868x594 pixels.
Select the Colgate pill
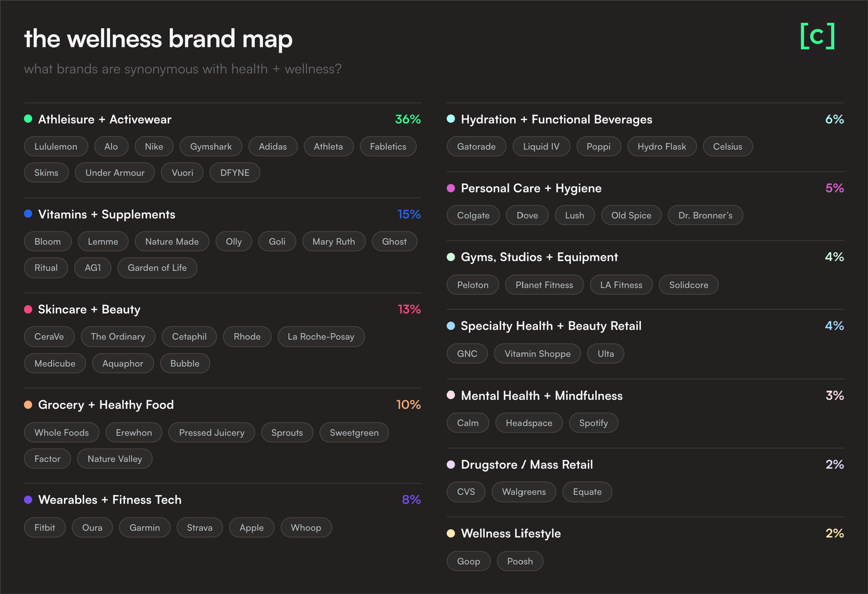[473, 215]
